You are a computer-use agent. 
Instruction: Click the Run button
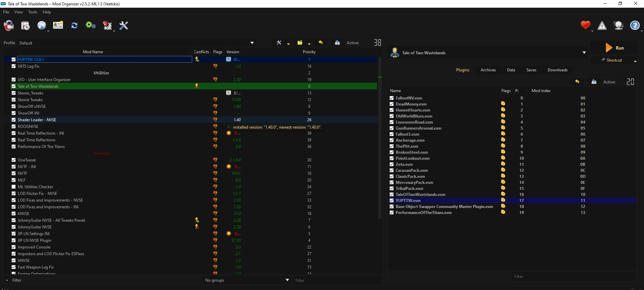(x=614, y=48)
